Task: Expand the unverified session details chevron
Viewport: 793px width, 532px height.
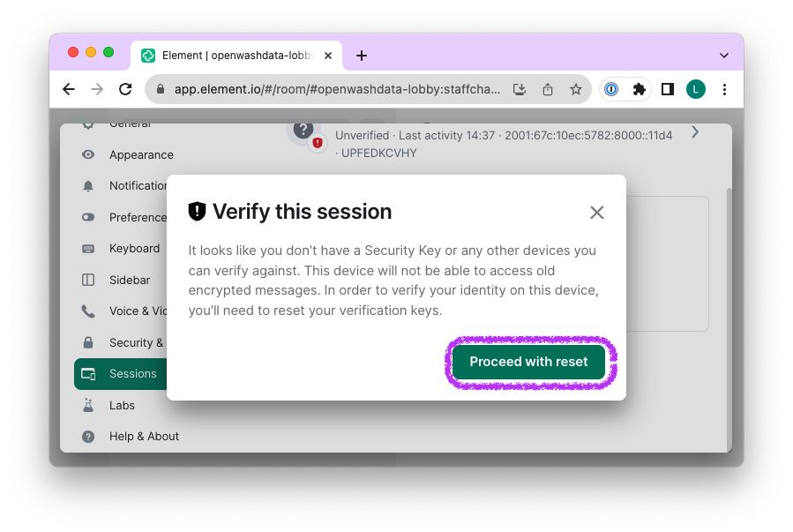Action: click(695, 132)
